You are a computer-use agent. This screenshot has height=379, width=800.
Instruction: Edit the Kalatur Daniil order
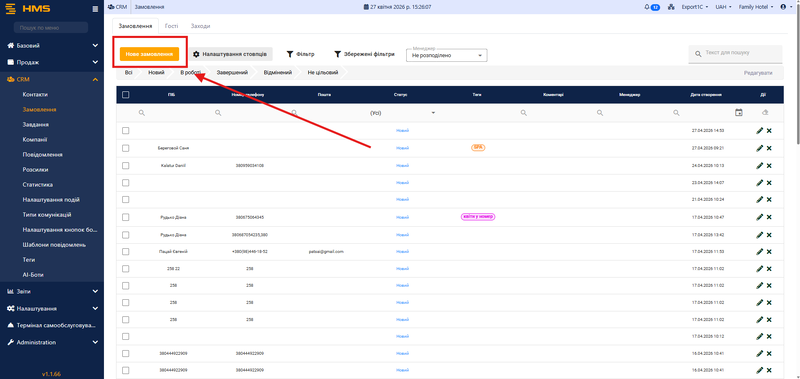pyautogui.click(x=759, y=165)
